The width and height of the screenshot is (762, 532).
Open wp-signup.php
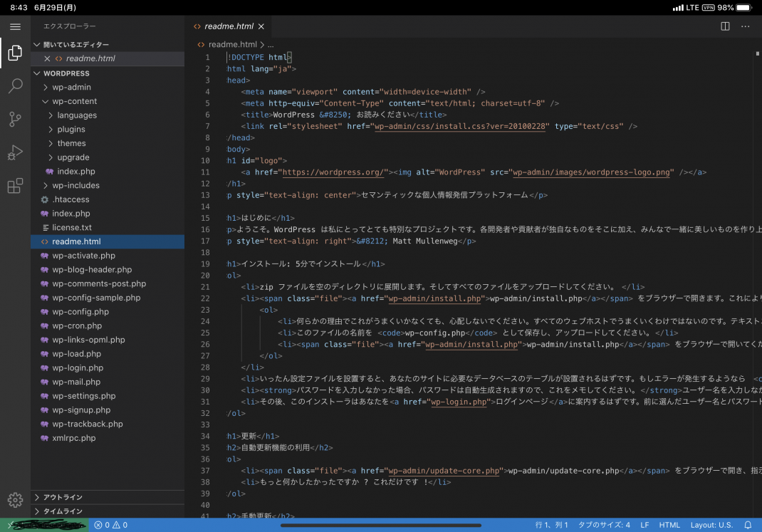coord(108,410)
